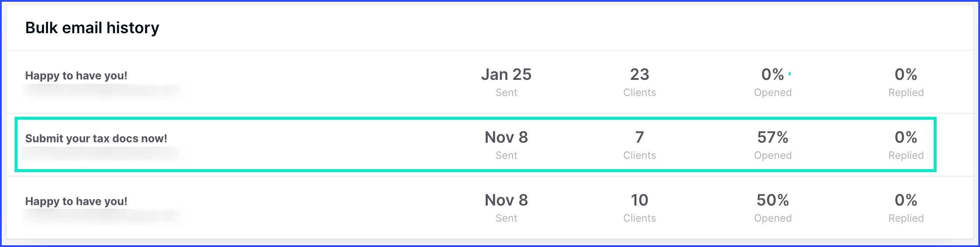This screenshot has height=247, width=980.
Task: Click the 23 Clients count
Action: [639, 82]
